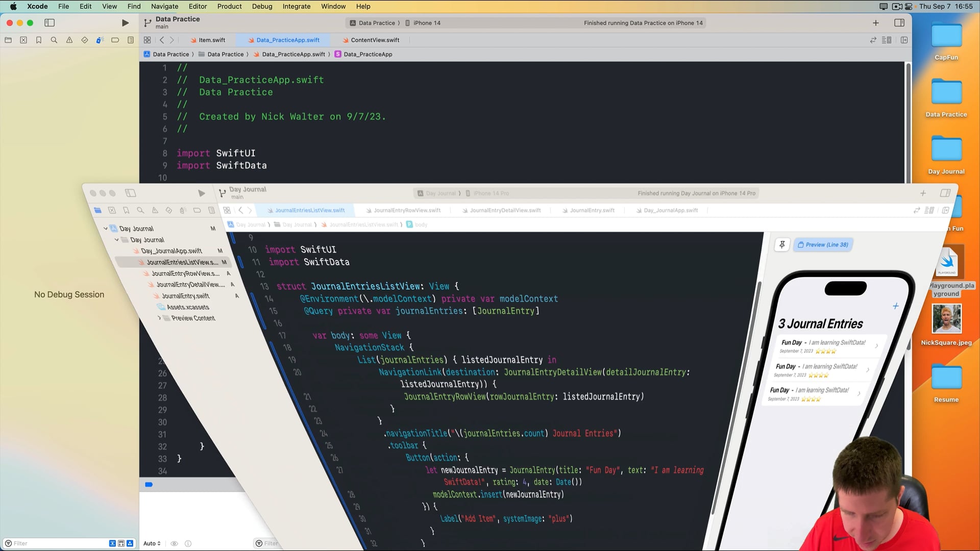Open Issue navigator warning icon in Data Practice window
The image size is (980, 551).
click(x=69, y=40)
